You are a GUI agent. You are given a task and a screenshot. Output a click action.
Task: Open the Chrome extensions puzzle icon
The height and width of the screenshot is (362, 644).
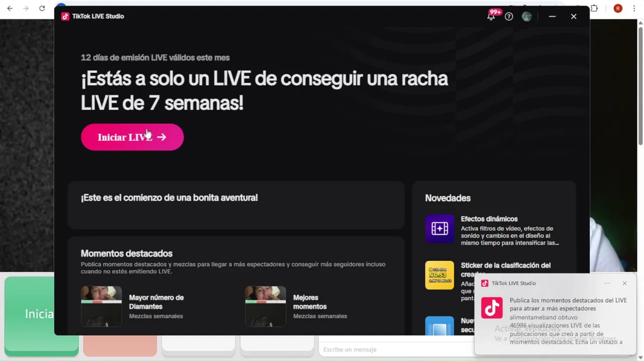pos(594,8)
